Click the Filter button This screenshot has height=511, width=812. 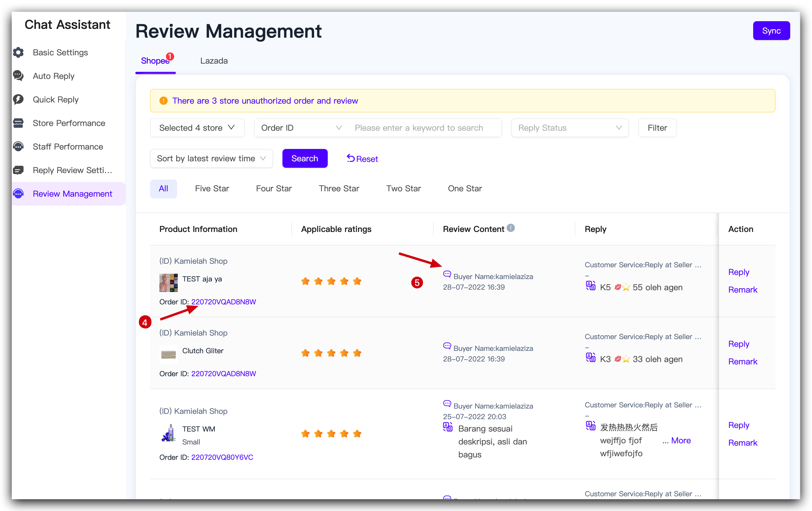click(657, 128)
